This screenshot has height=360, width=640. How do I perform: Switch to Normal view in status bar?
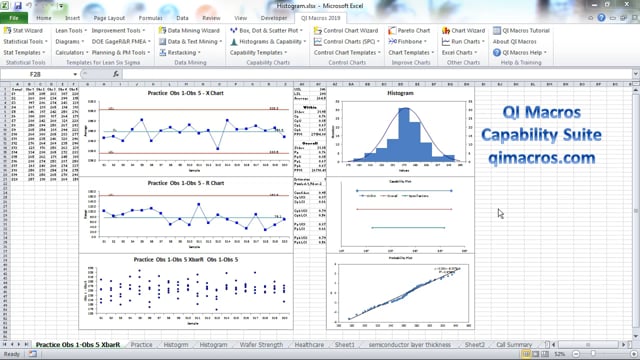pyautogui.click(x=526, y=354)
